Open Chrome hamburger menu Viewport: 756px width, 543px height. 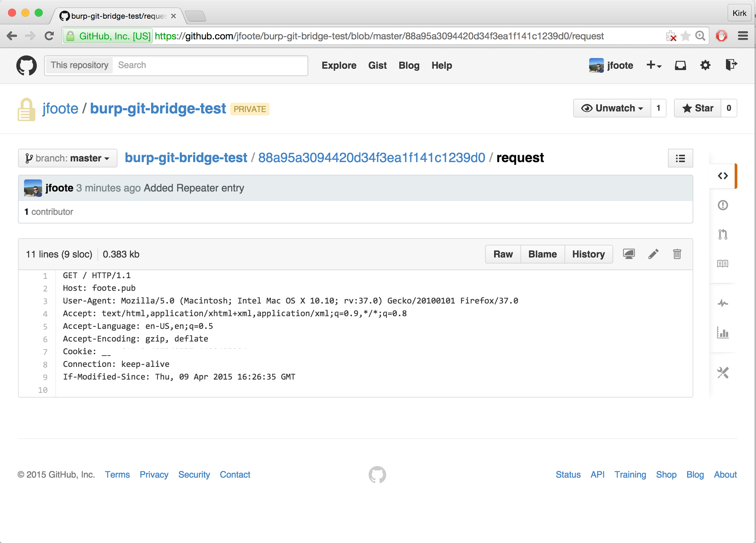[743, 36]
